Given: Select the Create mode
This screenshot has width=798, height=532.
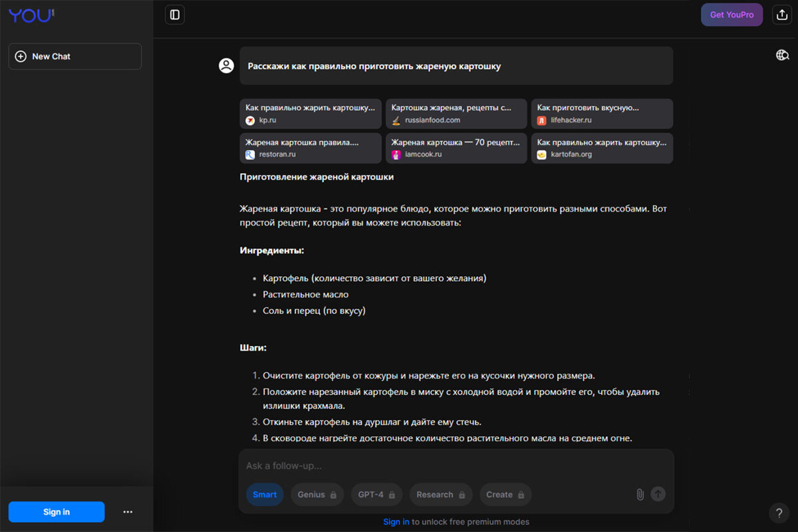Looking at the screenshot, I should (x=505, y=495).
